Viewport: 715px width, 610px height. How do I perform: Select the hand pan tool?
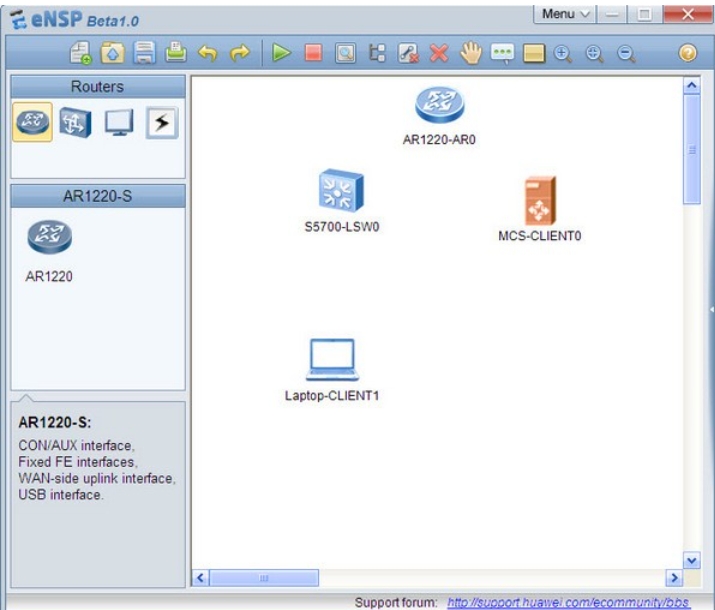[x=471, y=52]
